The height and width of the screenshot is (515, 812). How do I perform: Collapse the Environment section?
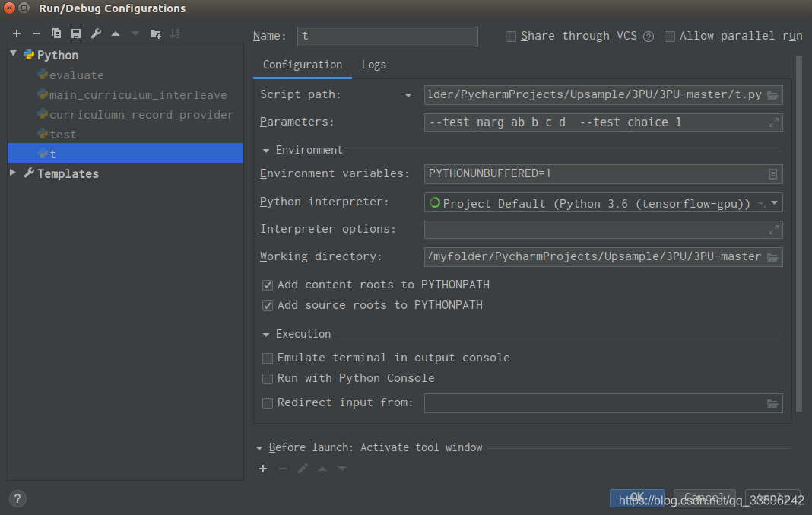265,151
